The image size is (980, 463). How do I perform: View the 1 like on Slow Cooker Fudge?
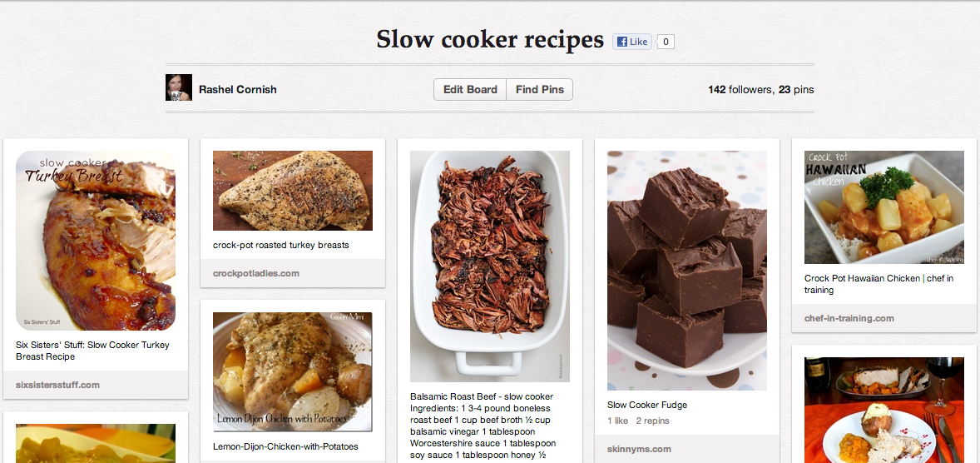point(617,421)
